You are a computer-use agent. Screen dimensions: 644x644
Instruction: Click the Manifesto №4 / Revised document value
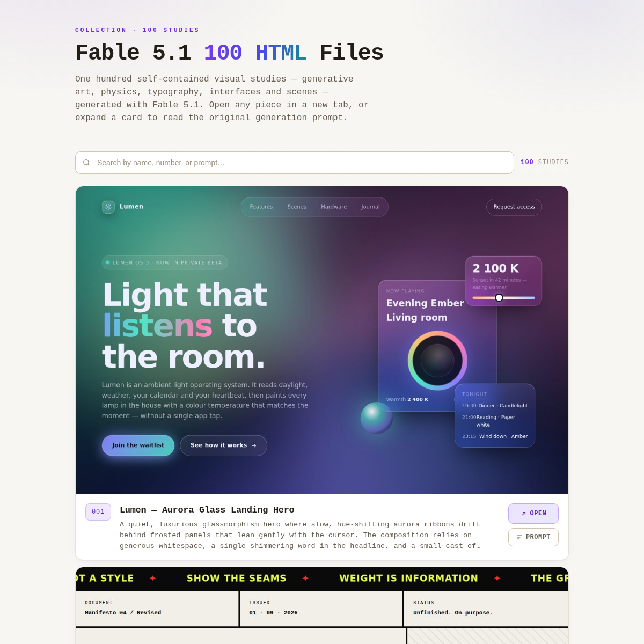[x=123, y=613]
